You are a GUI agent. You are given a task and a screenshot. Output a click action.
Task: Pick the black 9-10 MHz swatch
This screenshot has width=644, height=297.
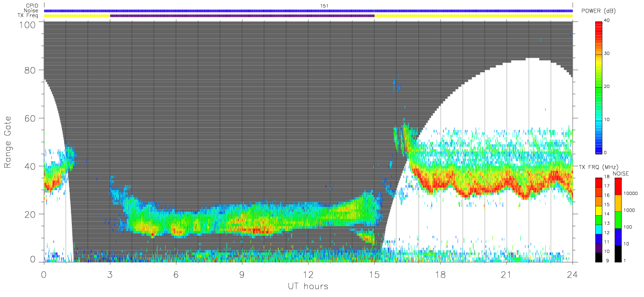point(599,256)
